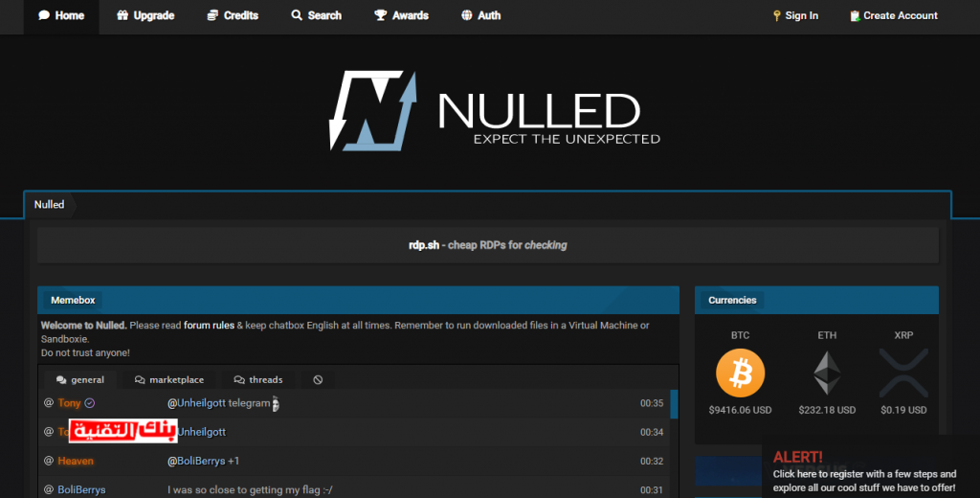Click the 00:32 timestamp
This screenshot has height=498, width=980.
point(651,461)
